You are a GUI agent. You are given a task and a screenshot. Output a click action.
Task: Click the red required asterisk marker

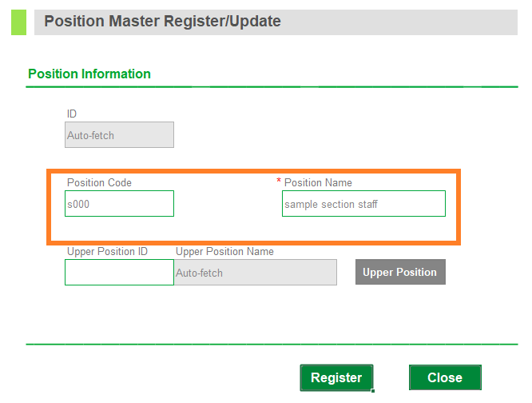coord(279,182)
